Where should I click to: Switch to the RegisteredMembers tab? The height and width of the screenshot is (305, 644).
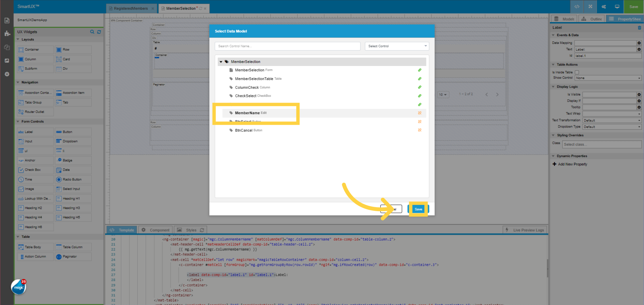pyautogui.click(x=131, y=8)
